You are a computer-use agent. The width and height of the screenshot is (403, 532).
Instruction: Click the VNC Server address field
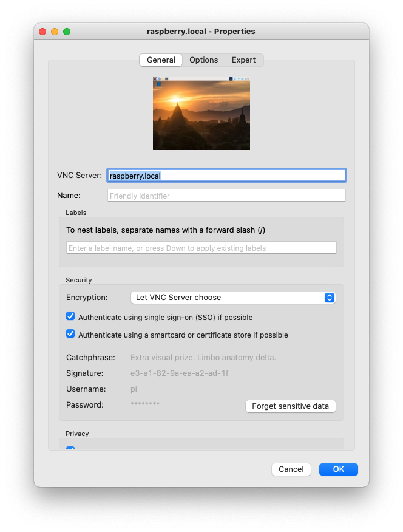[226, 176]
